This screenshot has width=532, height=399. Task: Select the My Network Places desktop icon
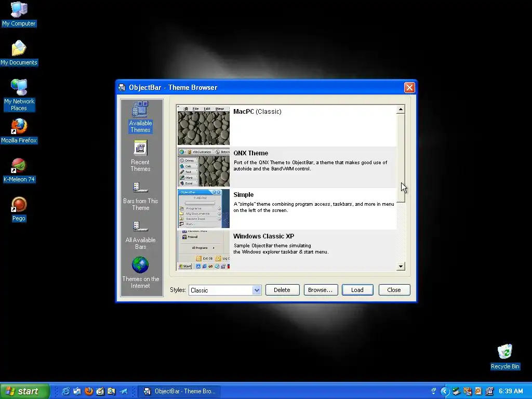tap(19, 95)
